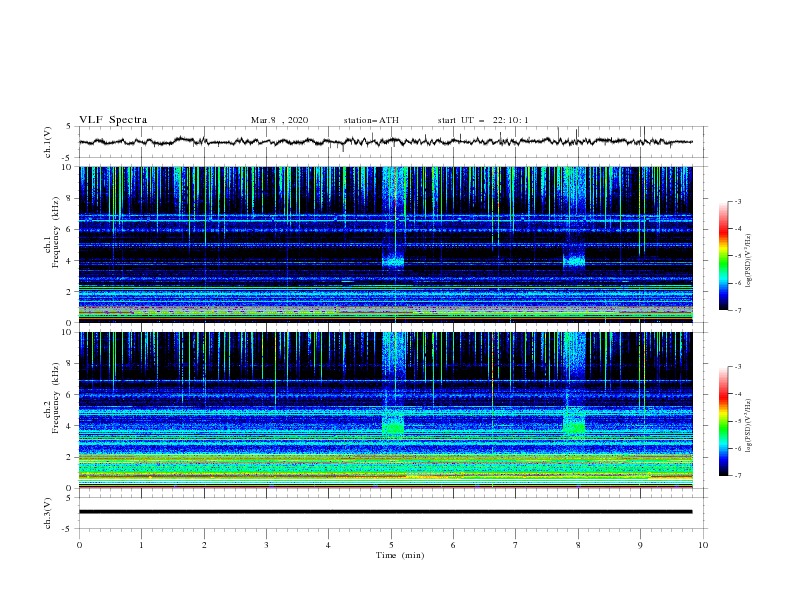Viewport: 792px width, 612px height.
Task: Click ch.2 frequency tick label "6"
Action: pos(69,394)
